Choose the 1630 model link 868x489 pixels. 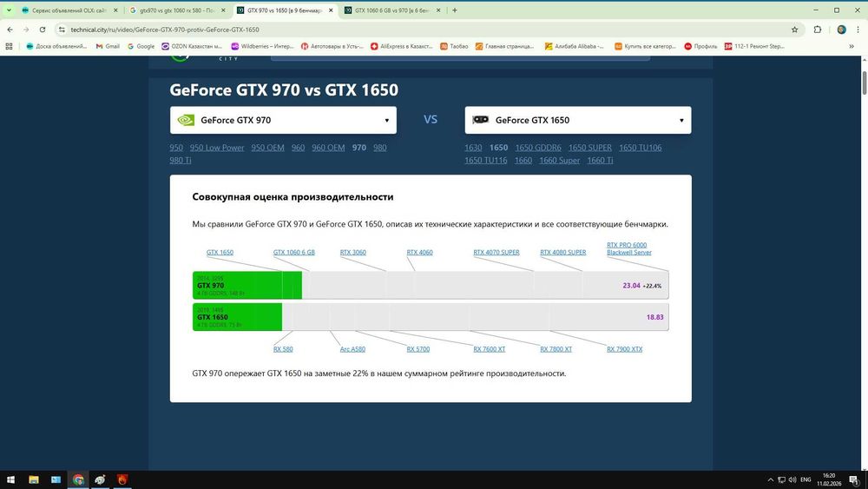pos(473,148)
